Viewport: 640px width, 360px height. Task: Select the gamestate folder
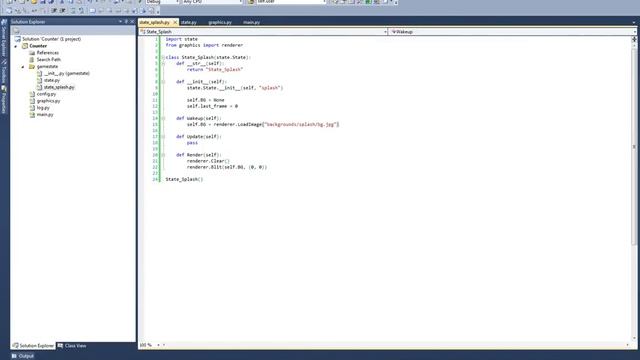[47, 67]
